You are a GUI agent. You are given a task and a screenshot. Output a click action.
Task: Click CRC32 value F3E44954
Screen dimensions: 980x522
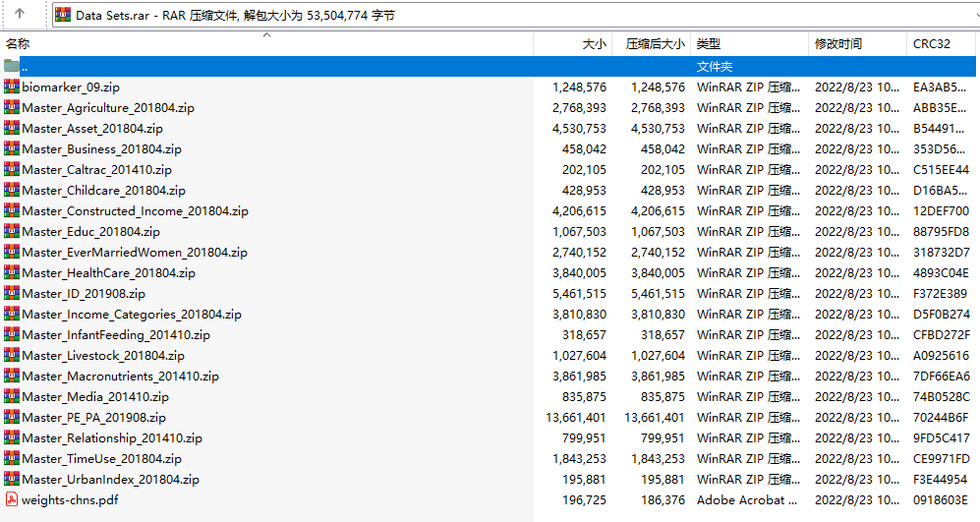click(940, 479)
